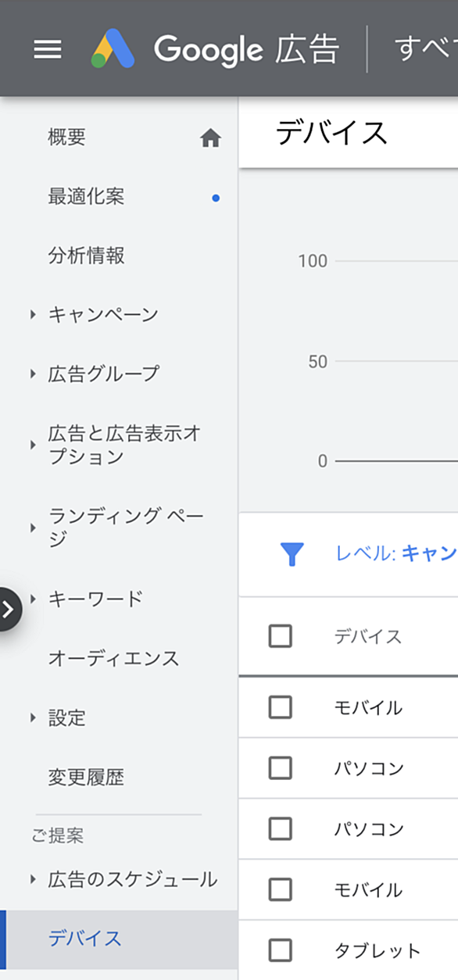Click the blue dot next to 最適化案
Image resolution: width=458 pixels, height=980 pixels.
(x=216, y=198)
